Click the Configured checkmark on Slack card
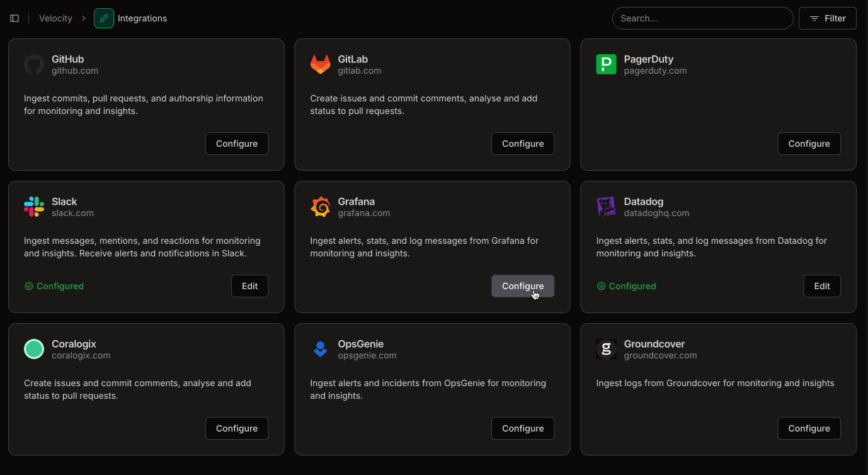 point(28,286)
